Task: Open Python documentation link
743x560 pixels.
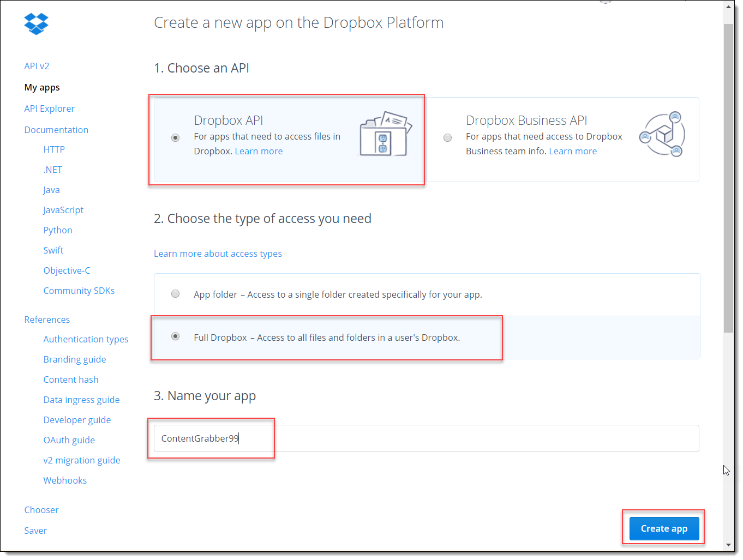Action: (58, 230)
